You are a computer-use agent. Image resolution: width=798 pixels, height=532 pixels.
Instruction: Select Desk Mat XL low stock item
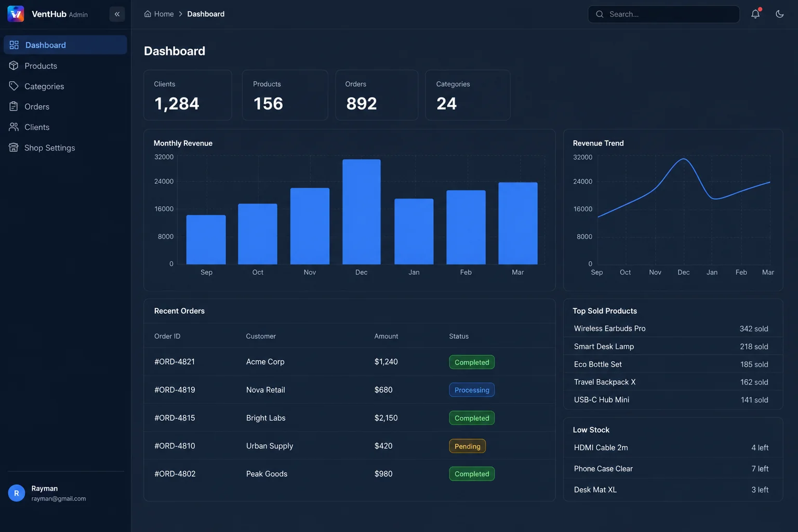point(673,489)
